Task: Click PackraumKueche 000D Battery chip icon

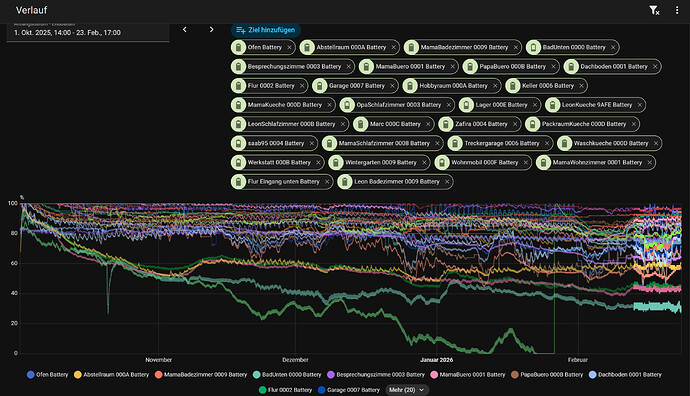Action: 532,124
